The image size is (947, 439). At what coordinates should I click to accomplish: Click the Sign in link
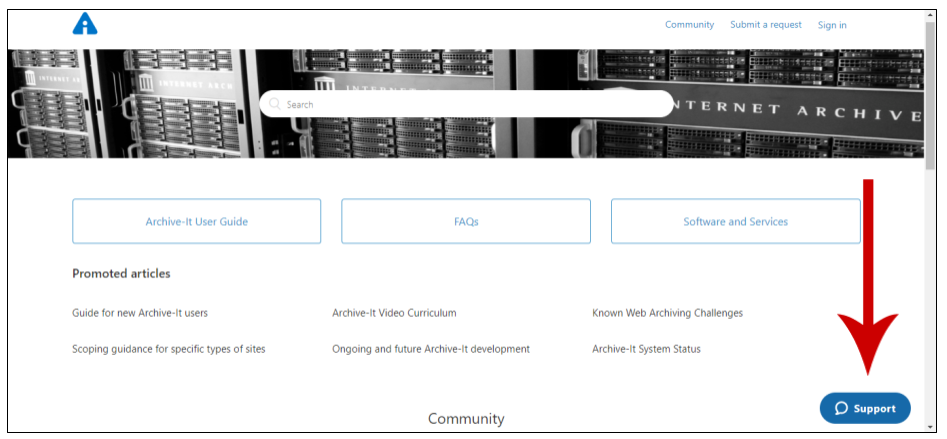[x=832, y=25]
